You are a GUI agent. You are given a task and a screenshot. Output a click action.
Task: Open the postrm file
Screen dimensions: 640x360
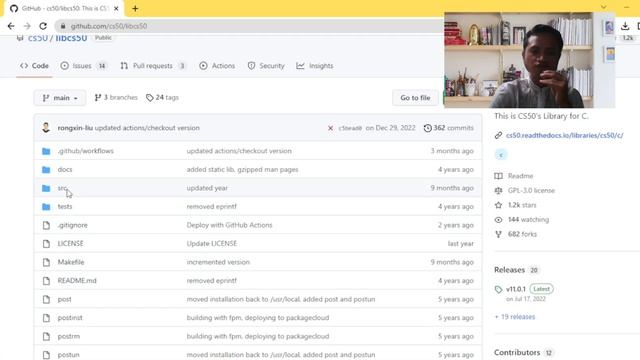(x=69, y=336)
